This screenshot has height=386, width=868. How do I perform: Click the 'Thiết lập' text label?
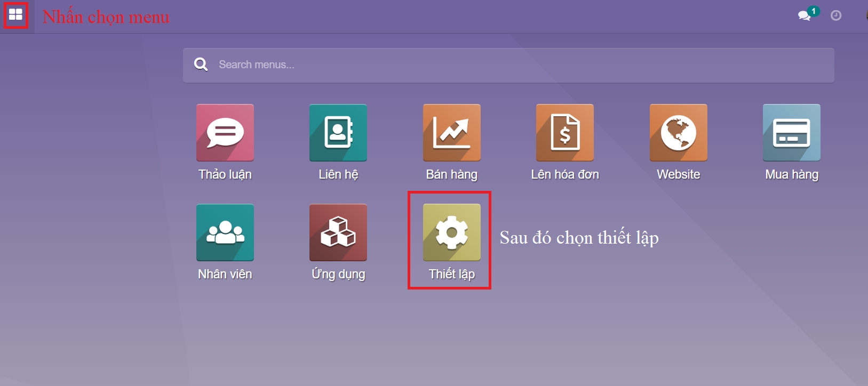pyautogui.click(x=452, y=274)
